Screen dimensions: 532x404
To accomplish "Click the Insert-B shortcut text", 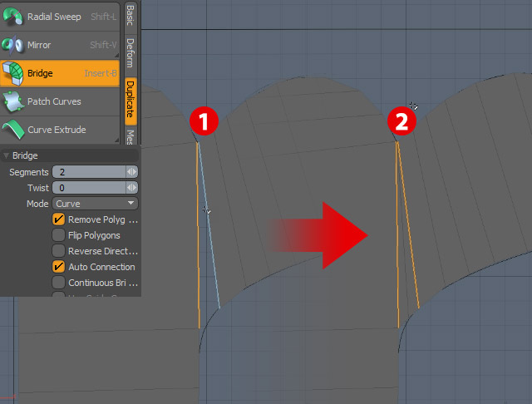I will [x=101, y=73].
